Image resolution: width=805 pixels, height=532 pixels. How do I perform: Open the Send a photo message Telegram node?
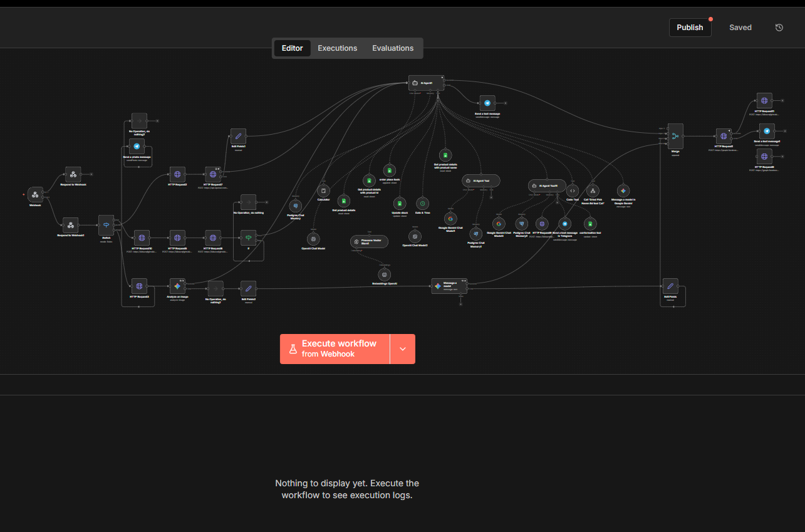(x=137, y=147)
